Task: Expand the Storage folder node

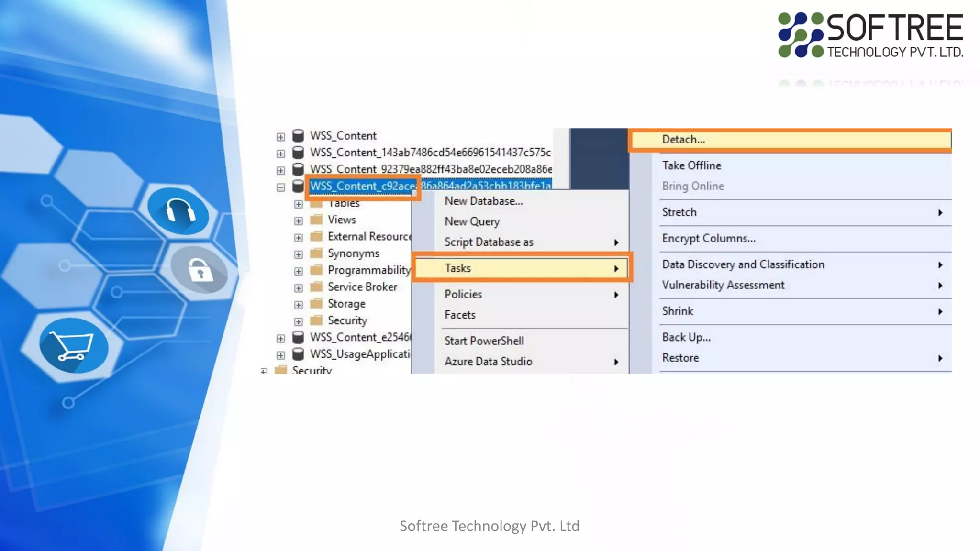Action: pos(298,305)
